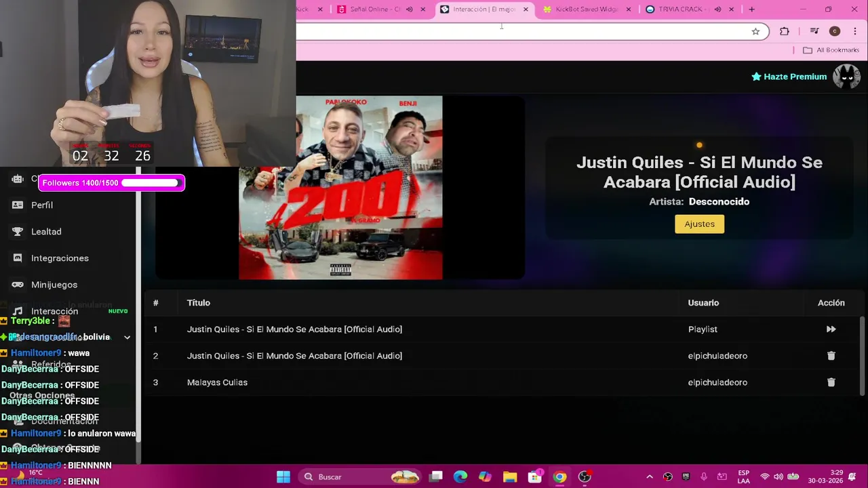Bookmark this page with the star icon

point(755,31)
